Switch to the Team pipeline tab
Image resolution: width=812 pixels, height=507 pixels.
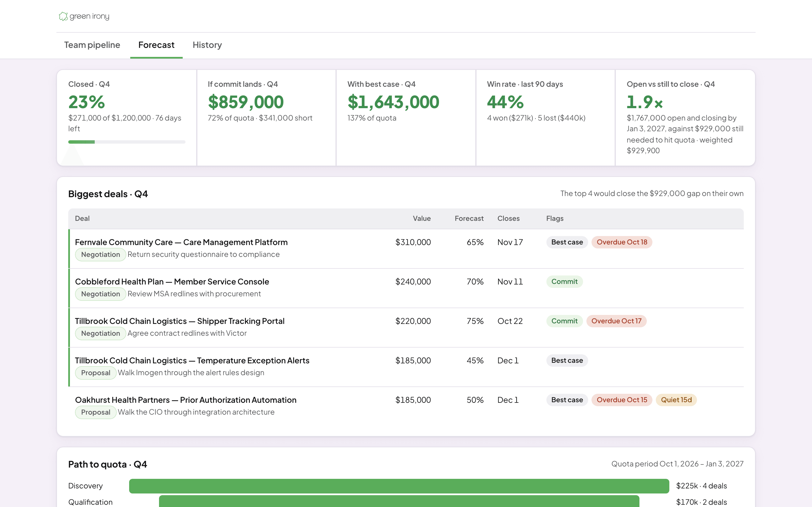[x=92, y=45]
